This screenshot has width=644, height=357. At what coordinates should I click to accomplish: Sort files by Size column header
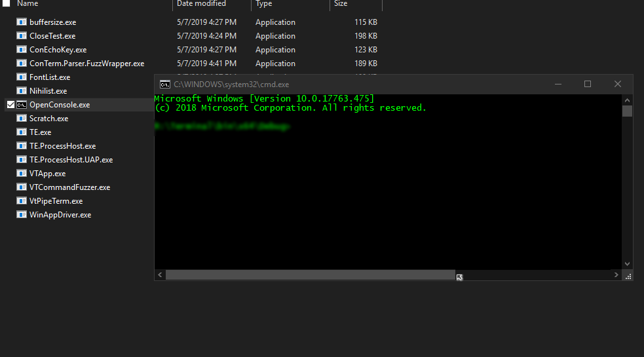(x=341, y=3)
